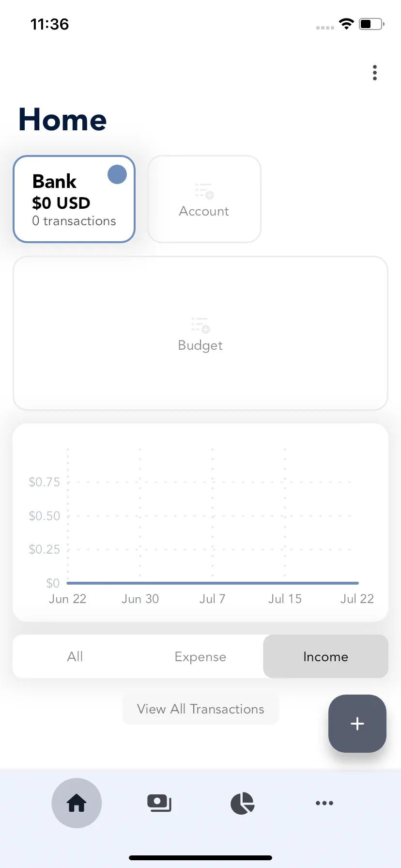401x868 pixels.
Task: Tap the battery indicator in status bar
Action: tap(371, 24)
